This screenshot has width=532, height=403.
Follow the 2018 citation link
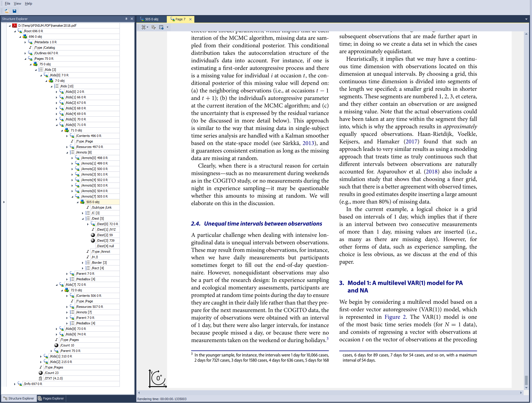point(432,171)
